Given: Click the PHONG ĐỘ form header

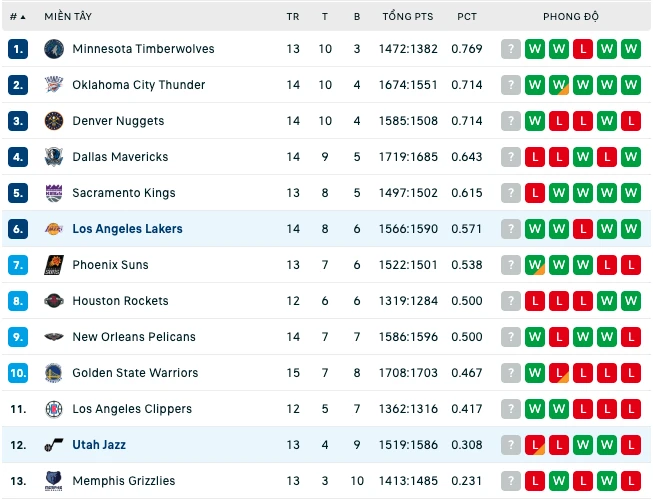Looking at the screenshot, I should 571,17.
